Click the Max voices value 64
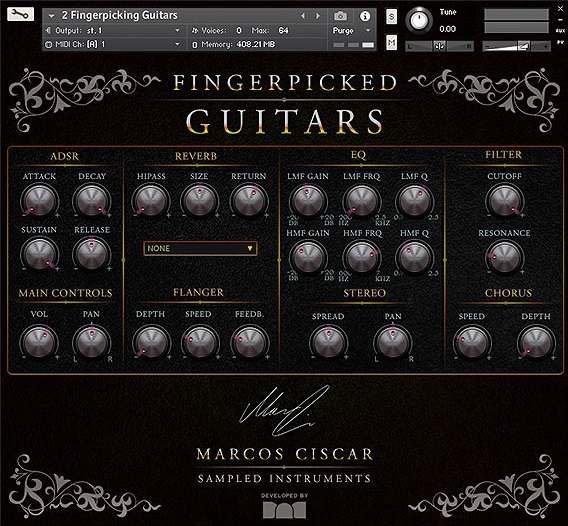This screenshot has width=568, height=526. point(283,31)
